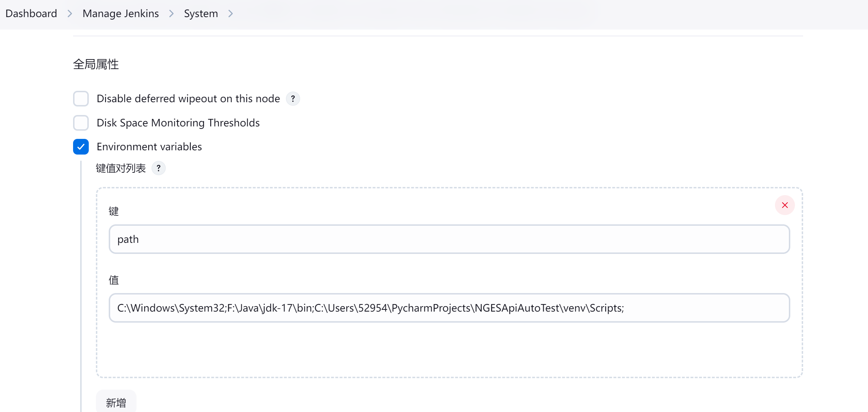Click the 键值对列表 label
Image resolution: width=868 pixels, height=412 pixels.
121,168
